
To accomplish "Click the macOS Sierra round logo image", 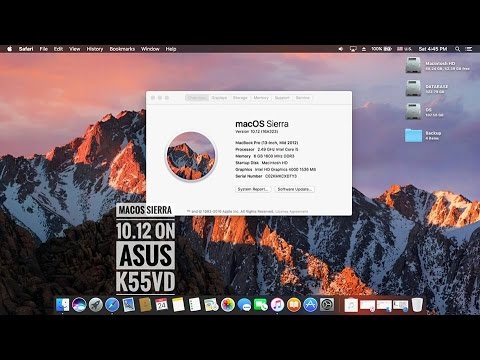I will tap(191, 156).
